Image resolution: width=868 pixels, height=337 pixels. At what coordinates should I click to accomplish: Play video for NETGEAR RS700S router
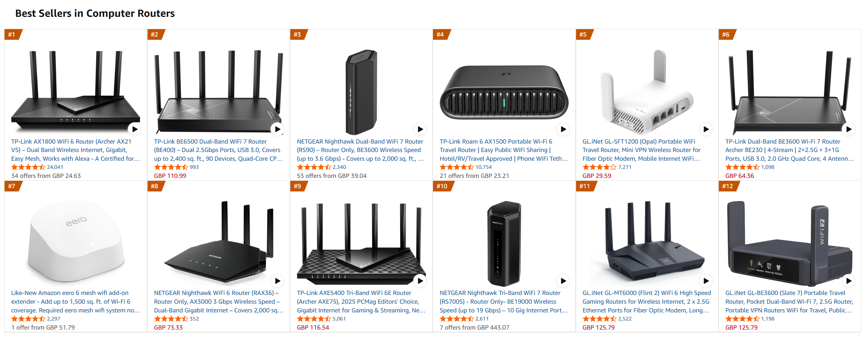563,280
